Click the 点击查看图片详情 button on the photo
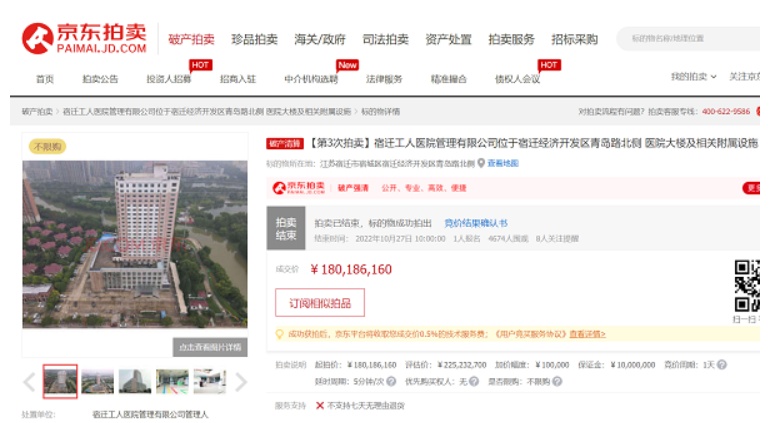The width and height of the screenshot is (769, 423). pyautogui.click(x=210, y=347)
